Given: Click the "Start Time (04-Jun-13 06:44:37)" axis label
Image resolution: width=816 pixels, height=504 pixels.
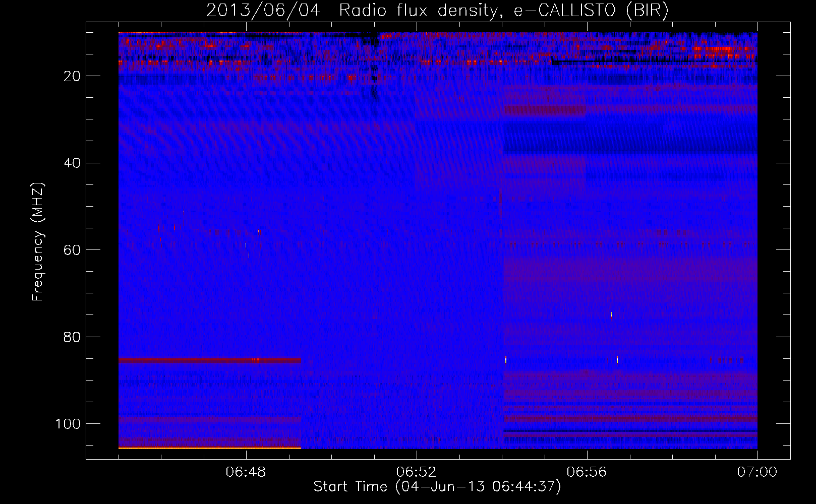Looking at the screenshot, I should 437,487.
